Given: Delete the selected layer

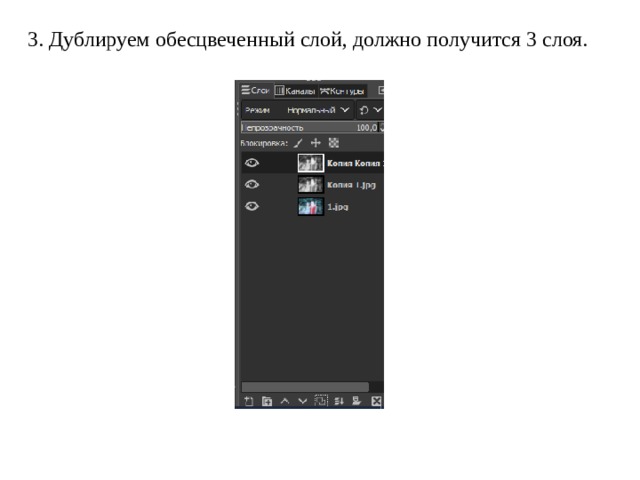Looking at the screenshot, I should (376, 401).
